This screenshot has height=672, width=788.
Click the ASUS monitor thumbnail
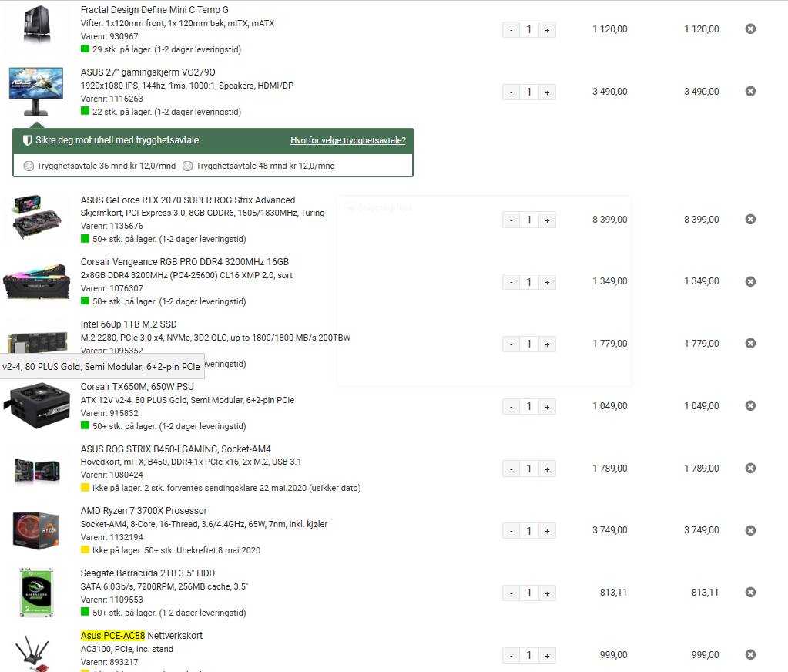[x=36, y=92]
